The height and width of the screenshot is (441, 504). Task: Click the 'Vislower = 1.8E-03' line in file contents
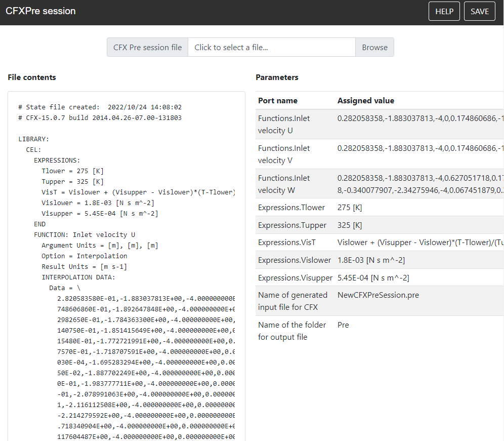(x=98, y=203)
